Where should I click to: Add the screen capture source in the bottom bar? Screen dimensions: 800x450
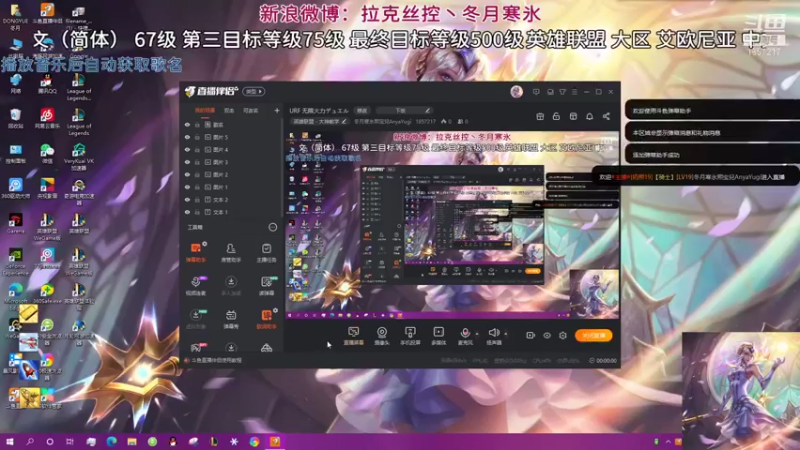354,336
